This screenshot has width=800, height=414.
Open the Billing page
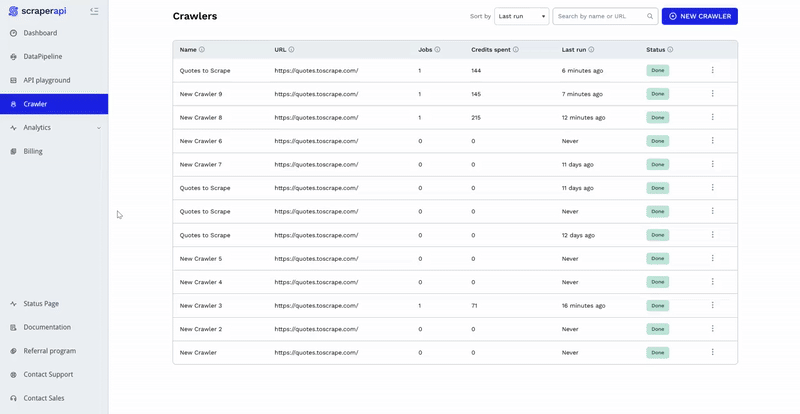(33, 151)
